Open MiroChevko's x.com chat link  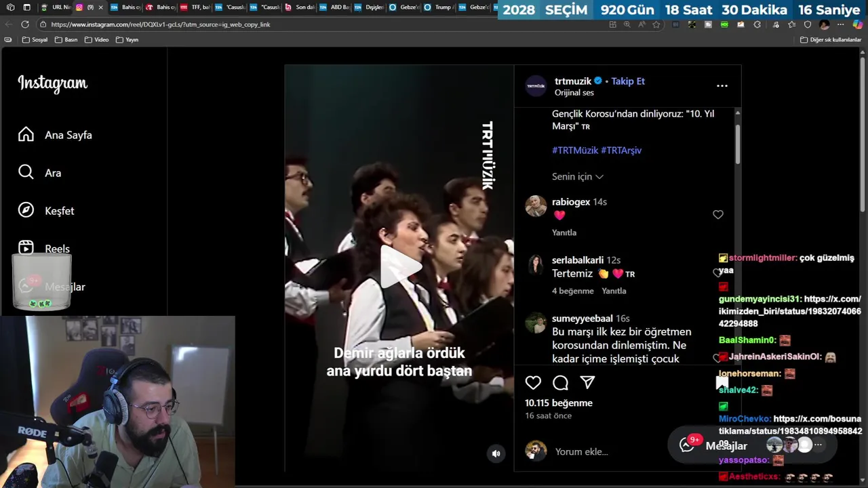tap(791, 431)
